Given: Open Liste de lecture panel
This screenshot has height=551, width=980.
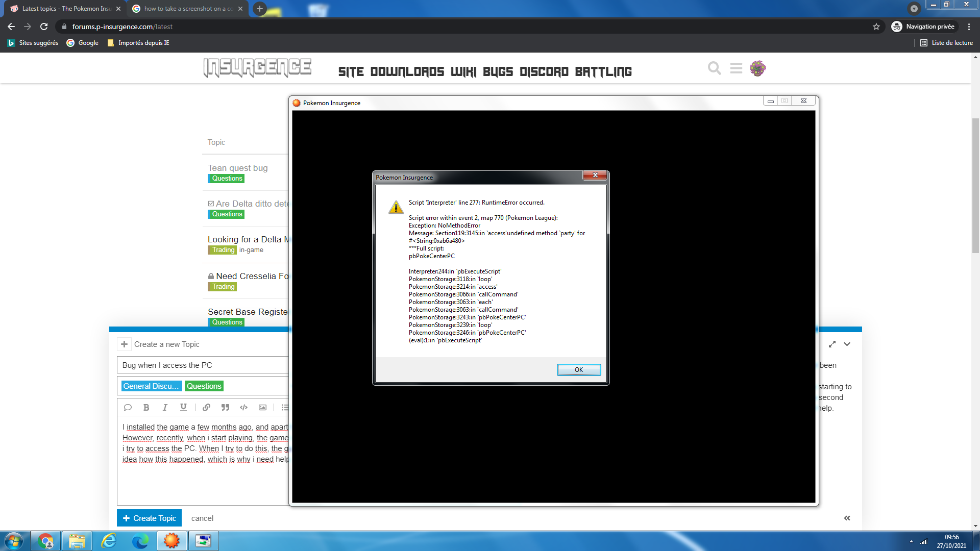Looking at the screenshot, I should coord(946,43).
